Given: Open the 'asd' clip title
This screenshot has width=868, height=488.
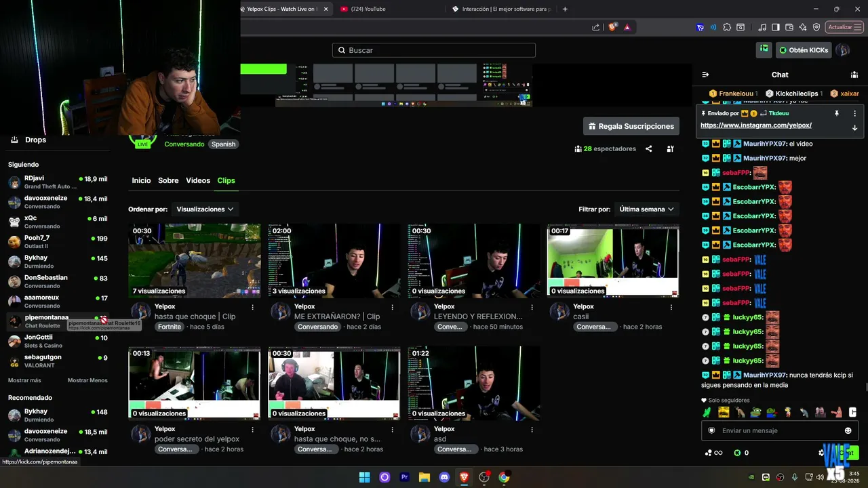Looking at the screenshot, I should click(x=440, y=439).
